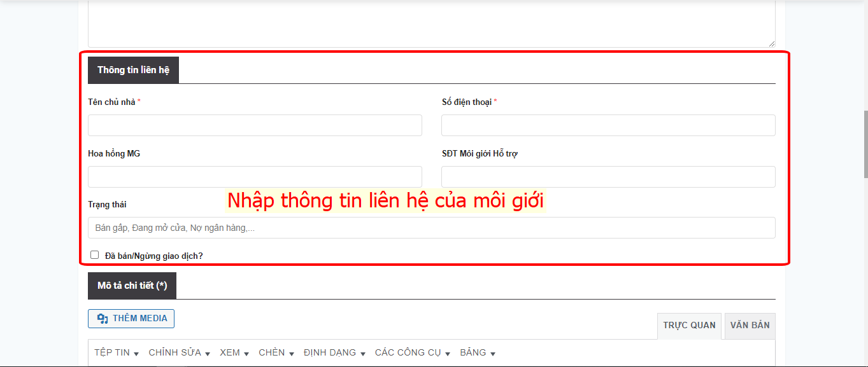The height and width of the screenshot is (367, 868).
Task: Click the Thêm Media button
Action: [x=131, y=319]
